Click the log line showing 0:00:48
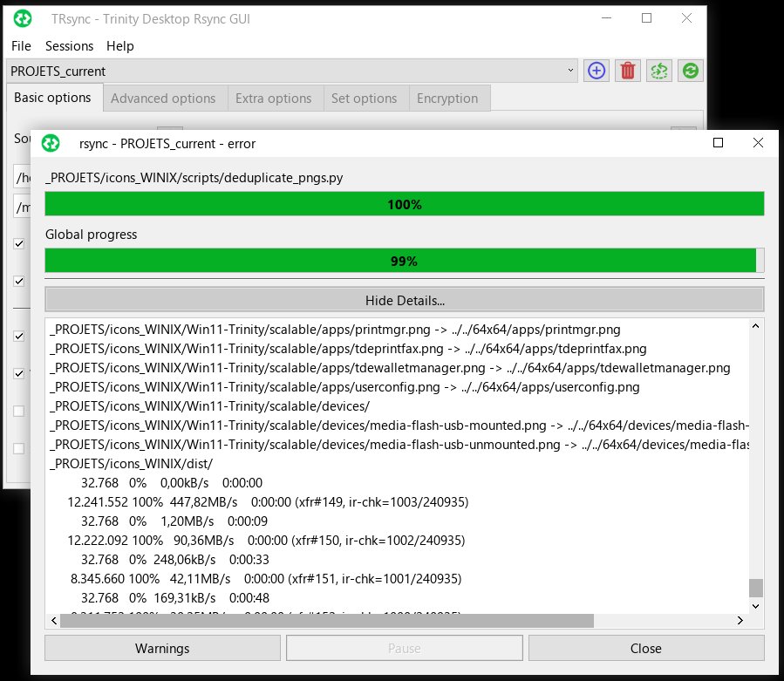784x681 pixels. 175,598
